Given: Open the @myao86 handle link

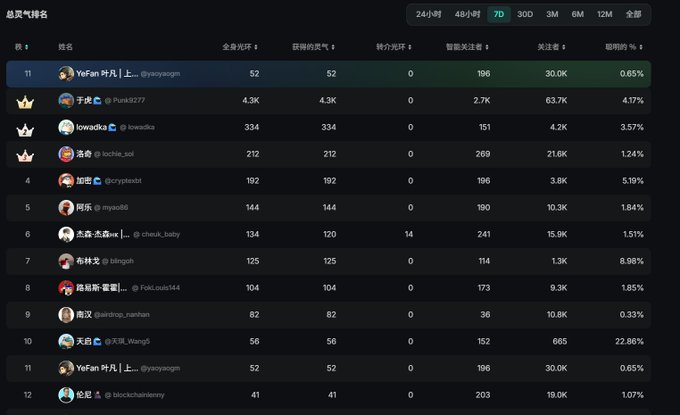Looking at the screenshot, I should pos(111,208).
